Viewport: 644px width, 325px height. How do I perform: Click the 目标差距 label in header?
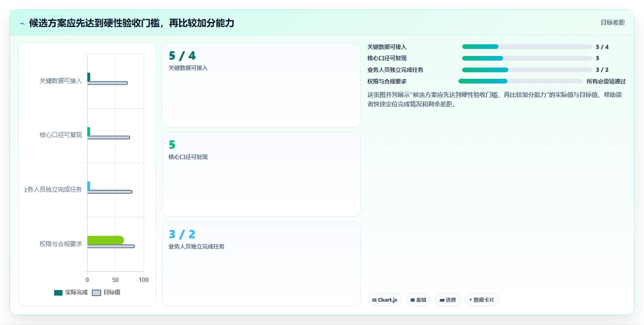612,22
